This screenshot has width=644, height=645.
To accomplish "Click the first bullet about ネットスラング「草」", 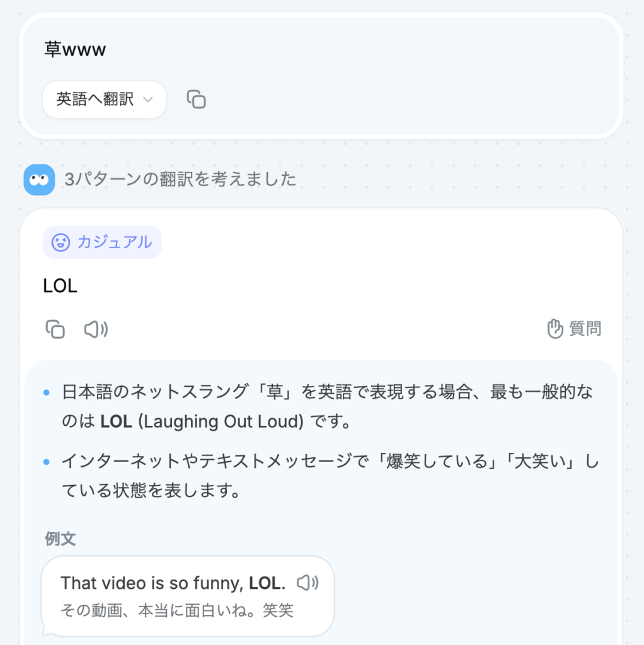I will (328, 393).
